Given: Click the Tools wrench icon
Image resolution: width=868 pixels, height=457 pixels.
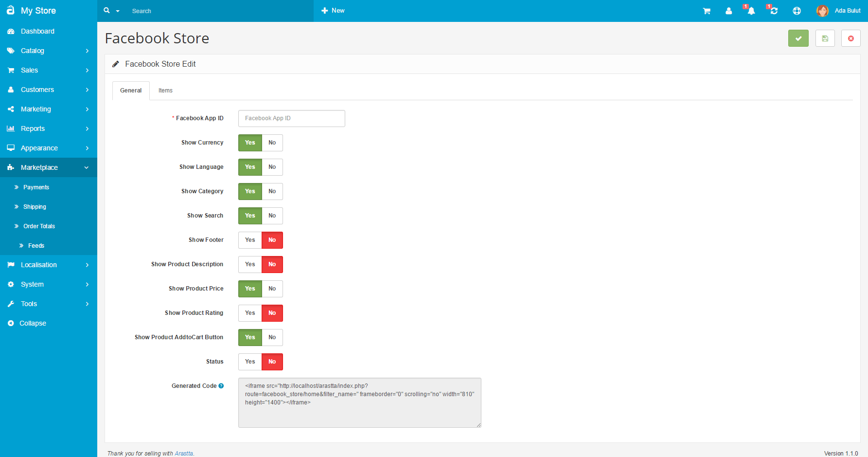Looking at the screenshot, I should [11, 304].
